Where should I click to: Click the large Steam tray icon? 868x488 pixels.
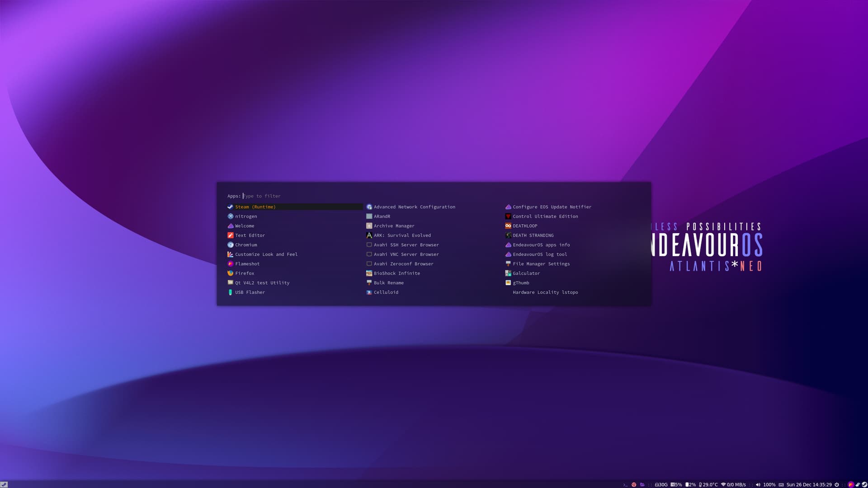pyautogui.click(x=864, y=485)
